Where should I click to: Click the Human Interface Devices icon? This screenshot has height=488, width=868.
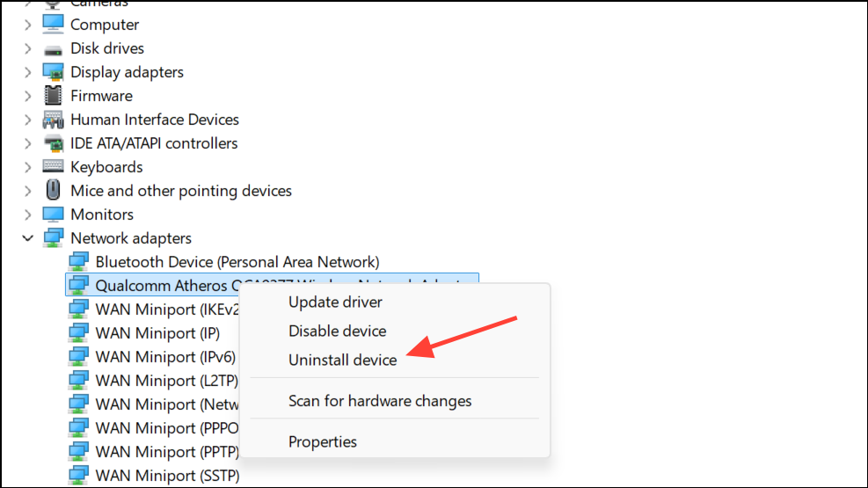point(53,120)
